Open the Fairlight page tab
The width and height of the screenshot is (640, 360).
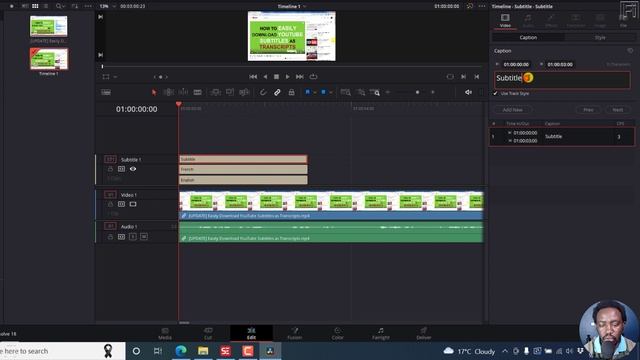[x=380, y=333]
